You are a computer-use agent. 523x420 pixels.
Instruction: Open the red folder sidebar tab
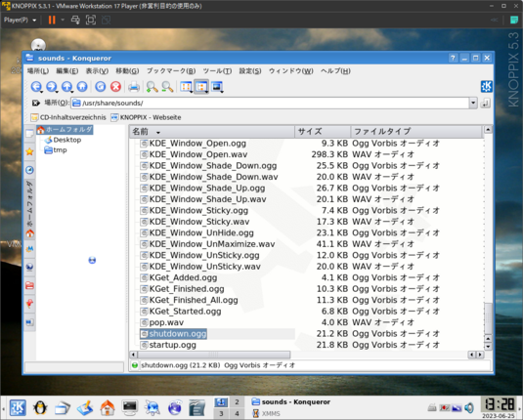coord(29,285)
